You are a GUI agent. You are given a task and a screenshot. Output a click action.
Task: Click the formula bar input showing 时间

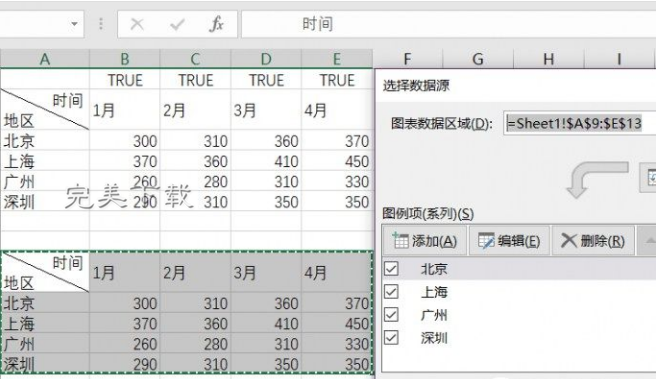click(448, 24)
